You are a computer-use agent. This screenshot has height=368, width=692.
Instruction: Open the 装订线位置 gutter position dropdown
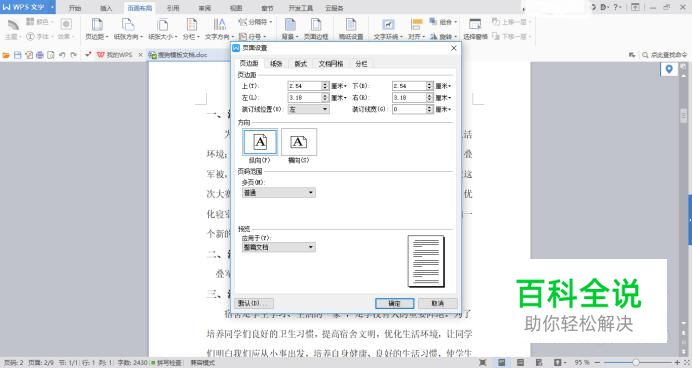pos(308,109)
